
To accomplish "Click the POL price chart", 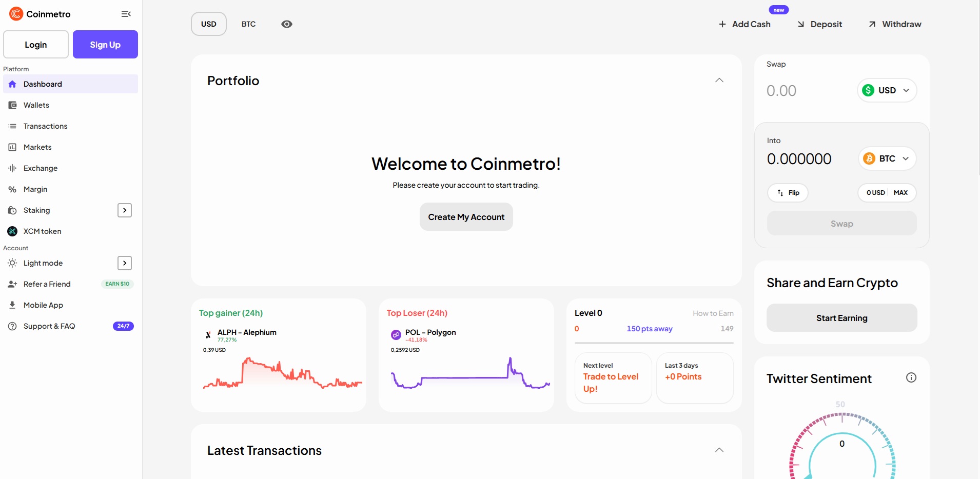I will pos(471,373).
